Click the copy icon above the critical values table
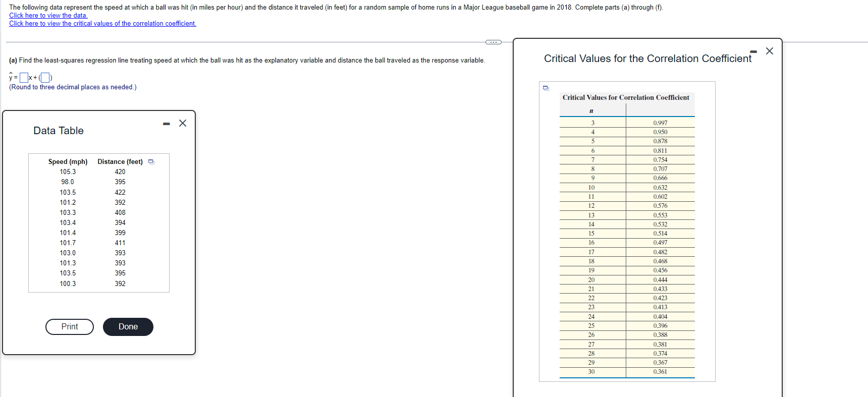The image size is (868, 397). tap(546, 88)
